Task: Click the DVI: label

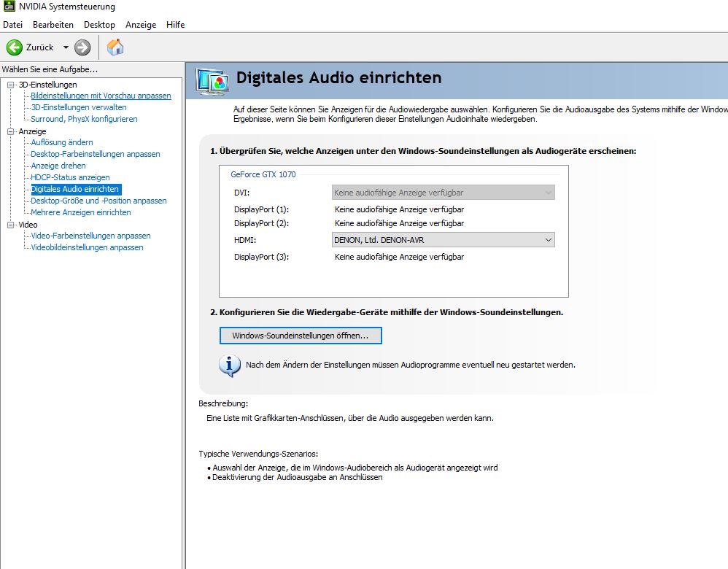Action: point(242,193)
